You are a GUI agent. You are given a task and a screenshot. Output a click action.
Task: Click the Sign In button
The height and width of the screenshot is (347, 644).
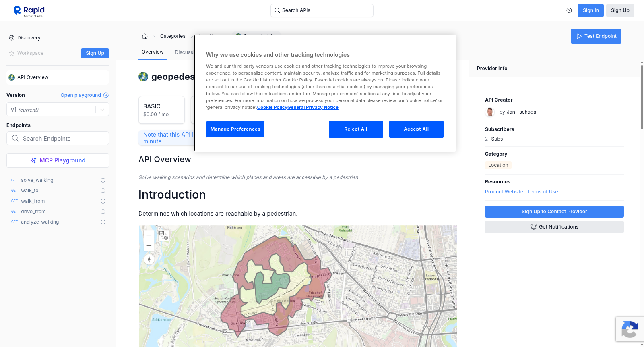coord(591,10)
